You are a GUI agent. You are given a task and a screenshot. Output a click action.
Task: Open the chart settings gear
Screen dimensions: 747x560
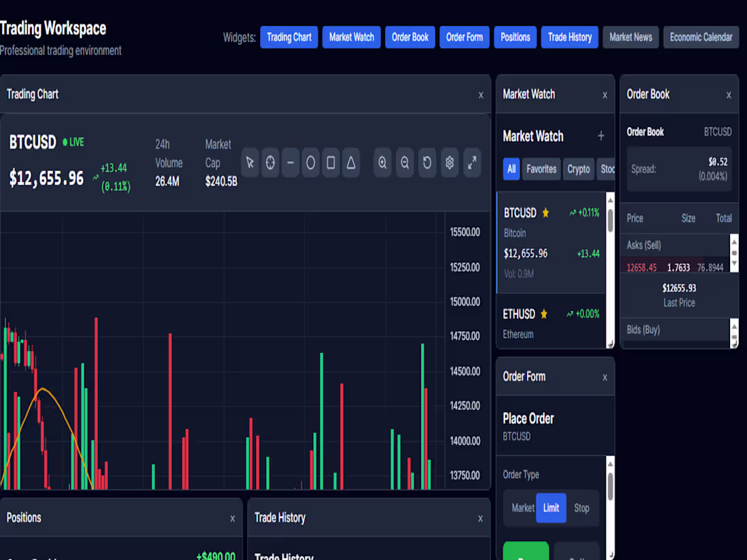click(x=449, y=163)
